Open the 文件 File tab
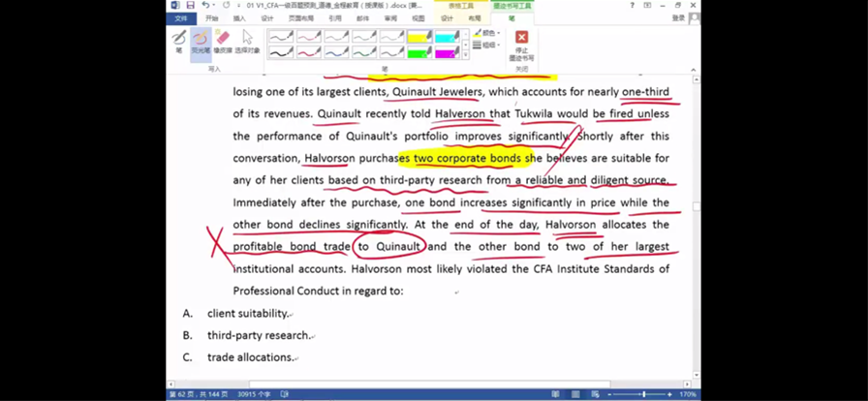The height and width of the screenshot is (401, 868). (x=181, y=18)
